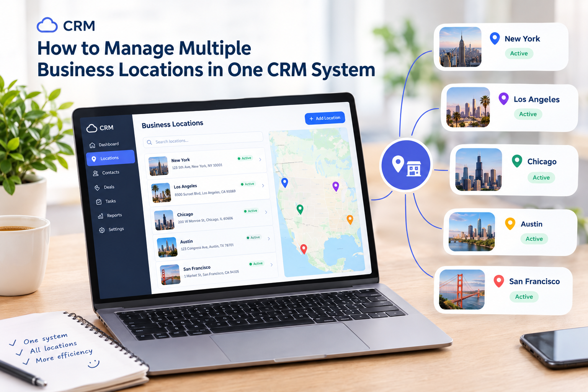The image size is (588, 392).
Task: Click the purple map pin
Action: [336, 186]
